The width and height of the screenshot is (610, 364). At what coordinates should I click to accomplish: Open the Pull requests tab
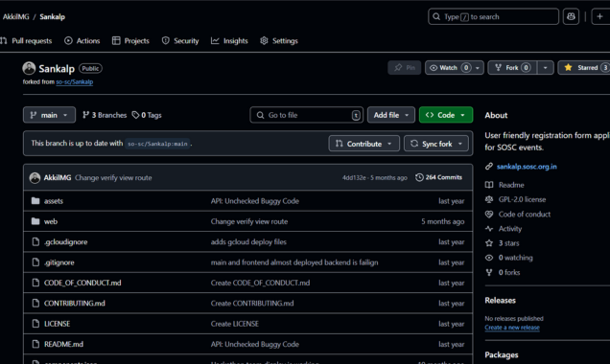click(26, 41)
